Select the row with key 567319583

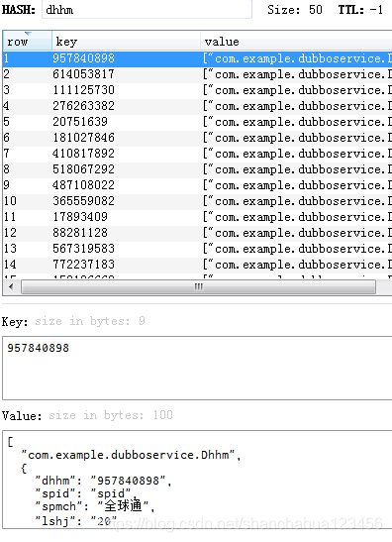coord(198,250)
